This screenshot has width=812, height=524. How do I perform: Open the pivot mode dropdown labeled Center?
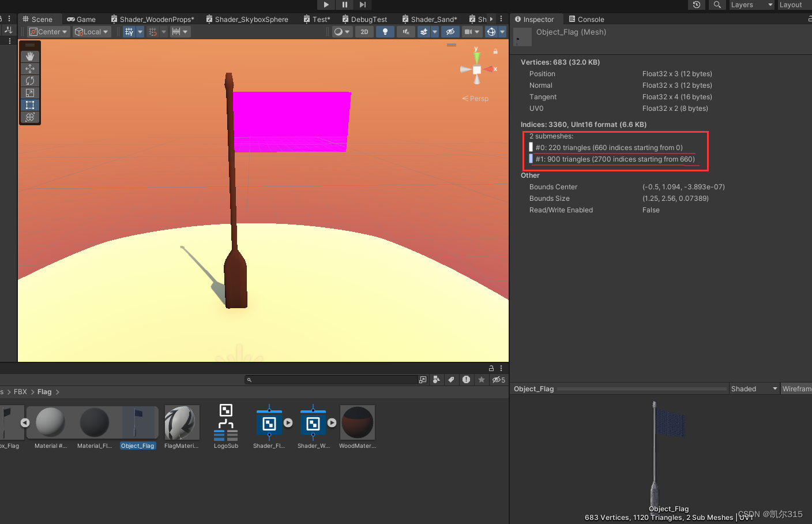coord(48,32)
